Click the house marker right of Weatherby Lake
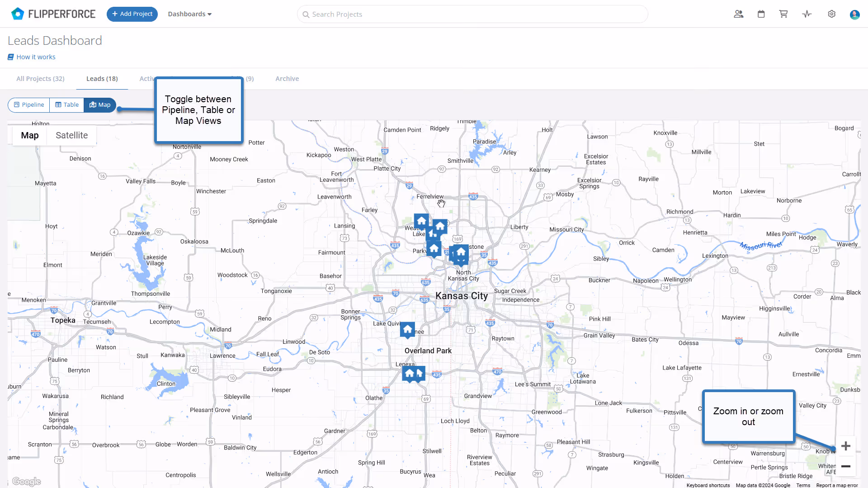This screenshot has width=868, height=488. (x=440, y=227)
